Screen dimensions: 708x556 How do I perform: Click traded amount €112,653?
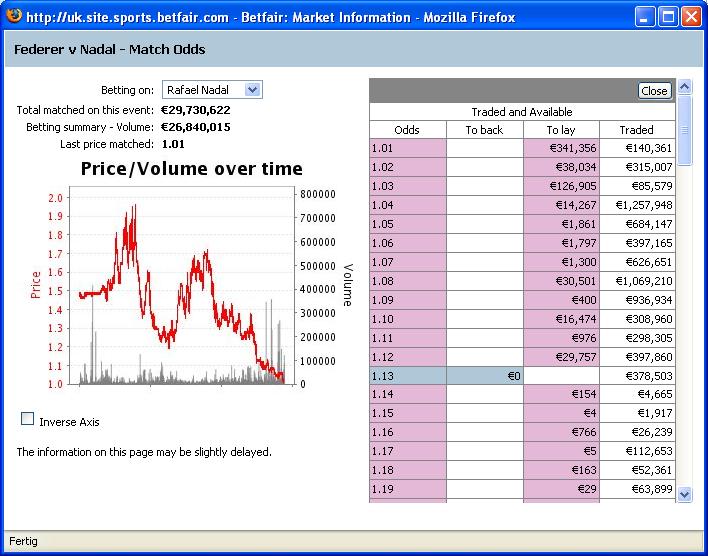pyautogui.click(x=637, y=451)
